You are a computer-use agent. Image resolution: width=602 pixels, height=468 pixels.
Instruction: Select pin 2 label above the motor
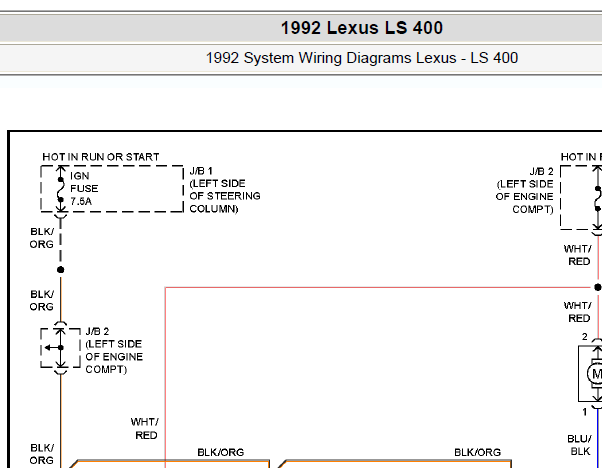click(x=584, y=337)
